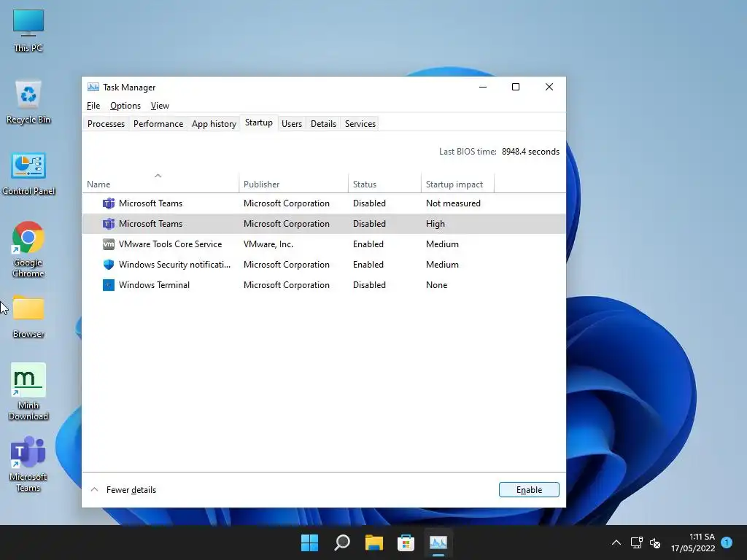Maximize the Task Manager window
The image size is (747, 560).
click(516, 87)
